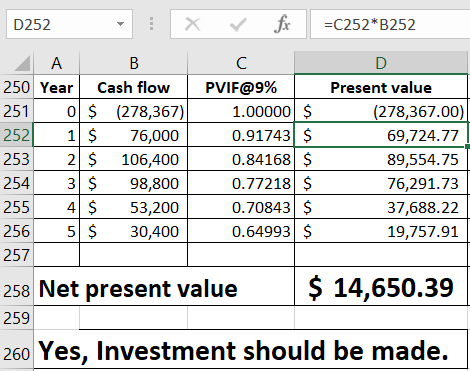Image resolution: width=470 pixels, height=371 pixels.
Task: Click the 'PVIF@9%' header cell
Action: (x=241, y=87)
